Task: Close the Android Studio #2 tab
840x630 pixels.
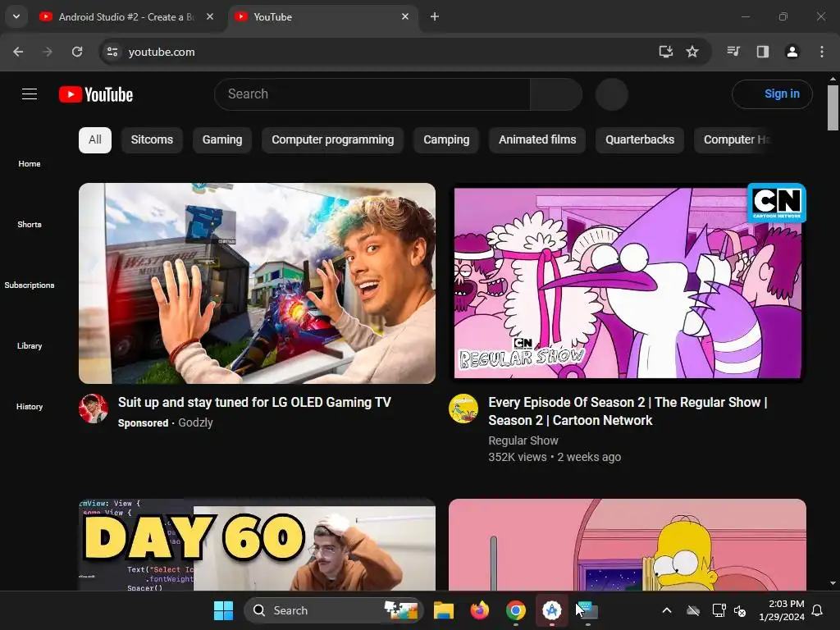Action: click(x=210, y=16)
